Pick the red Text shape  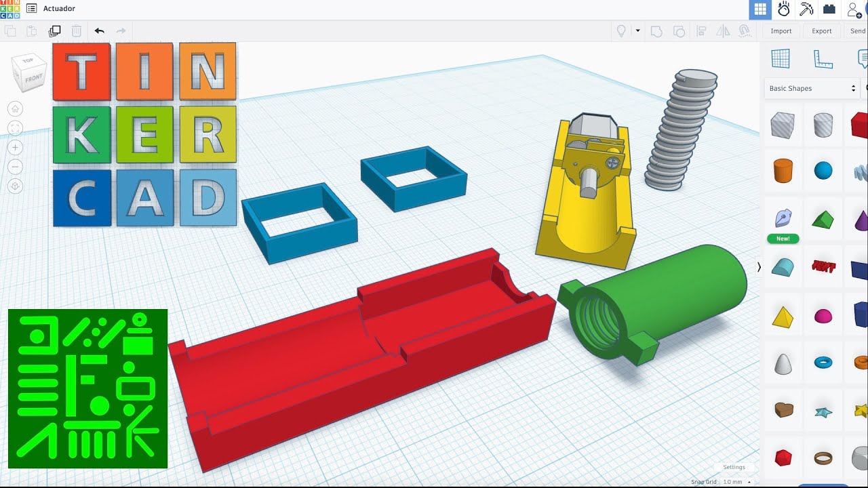[823, 266]
